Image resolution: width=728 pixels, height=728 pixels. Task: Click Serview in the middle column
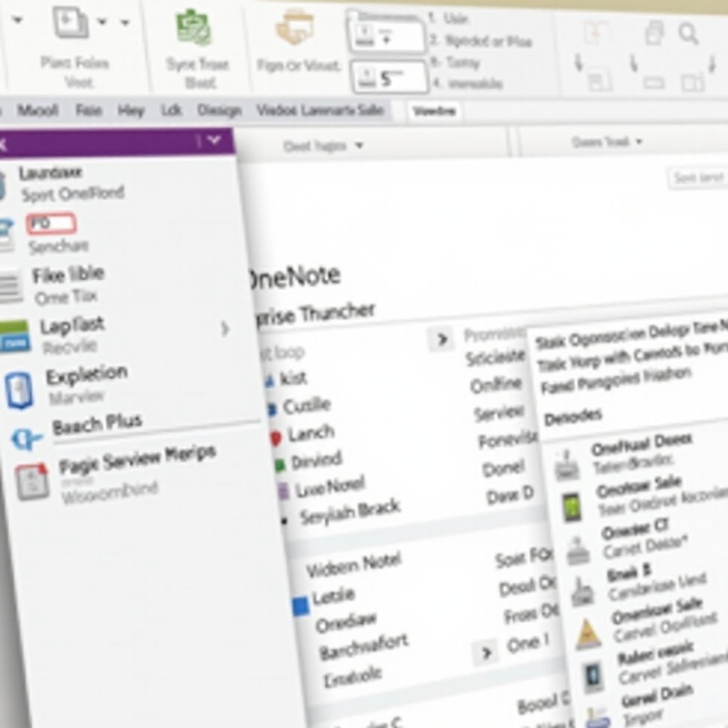(498, 413)
